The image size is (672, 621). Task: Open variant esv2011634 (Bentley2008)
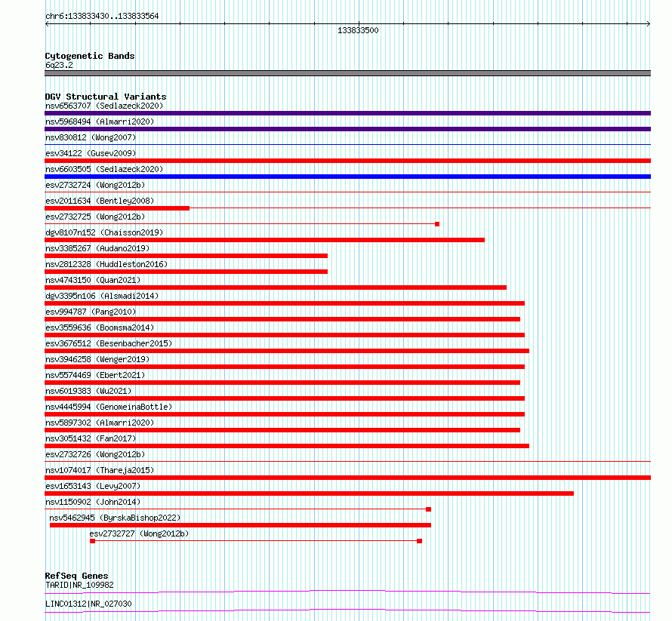[x=100, y=201]
